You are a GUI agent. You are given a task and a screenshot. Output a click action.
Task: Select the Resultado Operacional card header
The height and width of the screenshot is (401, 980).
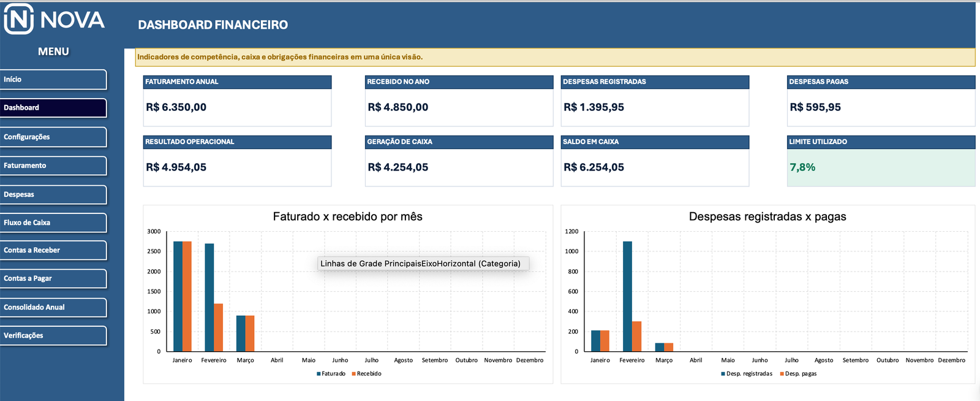click(x=237, y=142)
